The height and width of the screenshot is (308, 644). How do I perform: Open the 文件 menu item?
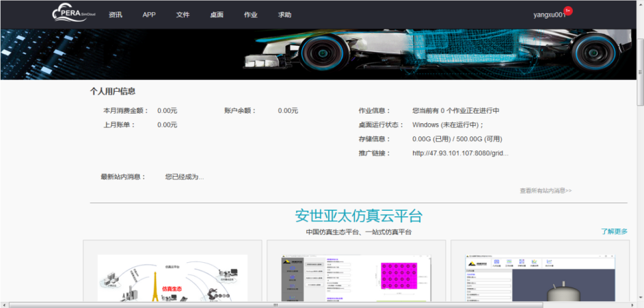tap(183, 15)
